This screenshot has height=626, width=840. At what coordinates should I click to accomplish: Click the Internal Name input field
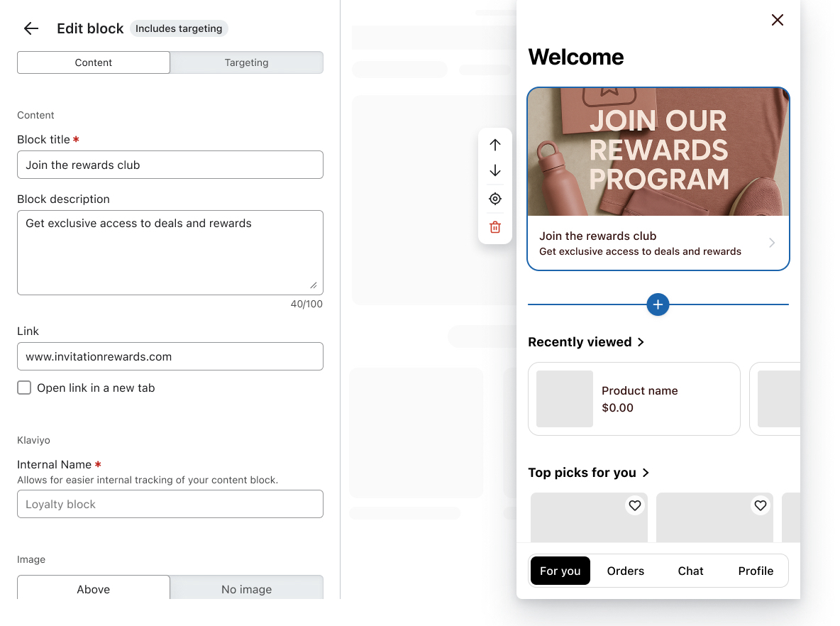[170, 504]
